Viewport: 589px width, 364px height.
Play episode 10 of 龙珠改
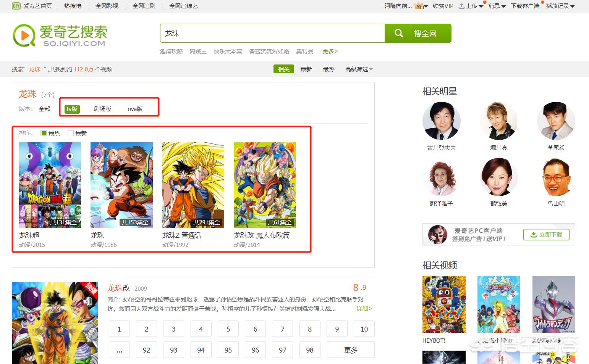coord(364,329)
